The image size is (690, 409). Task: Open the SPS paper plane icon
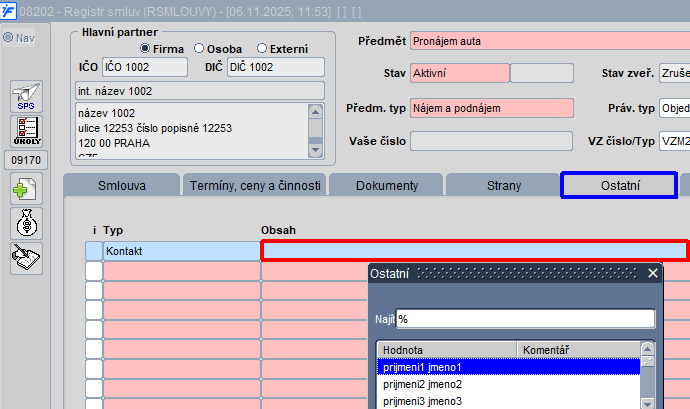pyautogui.click(x=26, y=96)
